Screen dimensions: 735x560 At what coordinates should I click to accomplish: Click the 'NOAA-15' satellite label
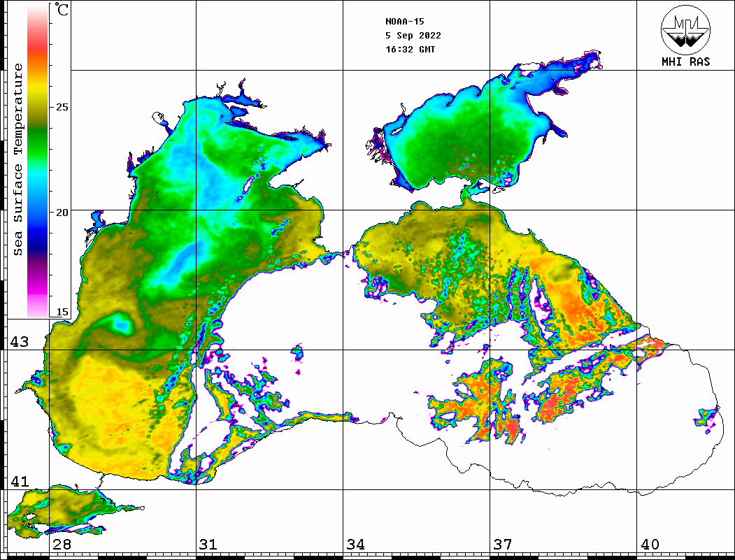point(404,22)
